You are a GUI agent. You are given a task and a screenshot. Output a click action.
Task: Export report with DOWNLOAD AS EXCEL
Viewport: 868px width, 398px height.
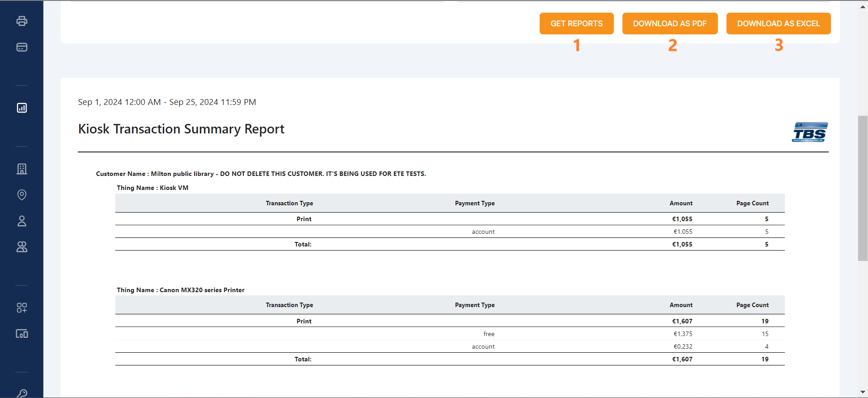pyautogui.click(x=778, y=24)
